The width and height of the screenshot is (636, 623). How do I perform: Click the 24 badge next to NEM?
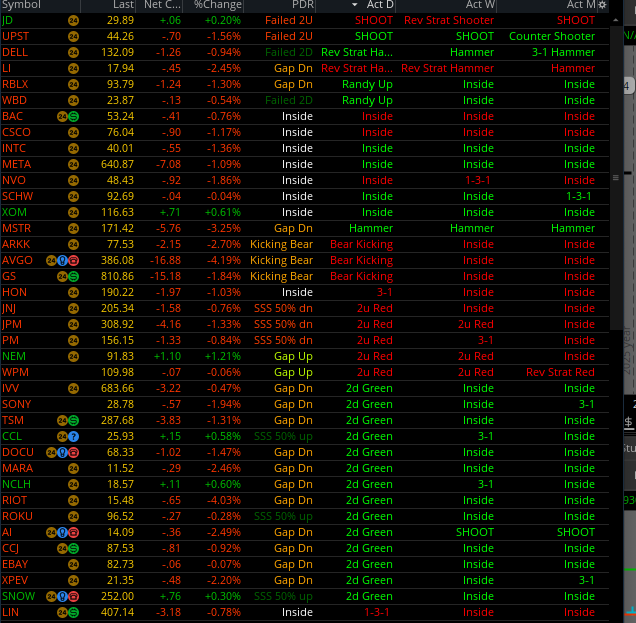(73, 357)
